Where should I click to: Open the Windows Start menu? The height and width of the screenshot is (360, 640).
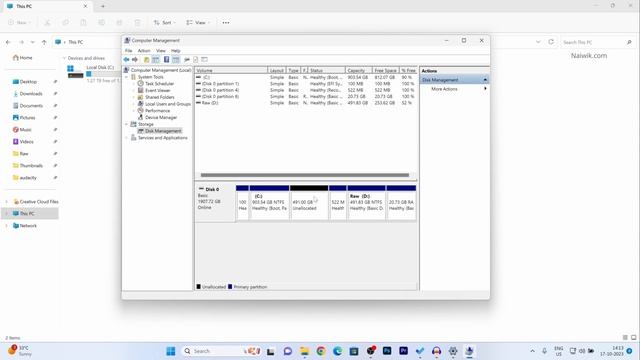pos(171,351)
